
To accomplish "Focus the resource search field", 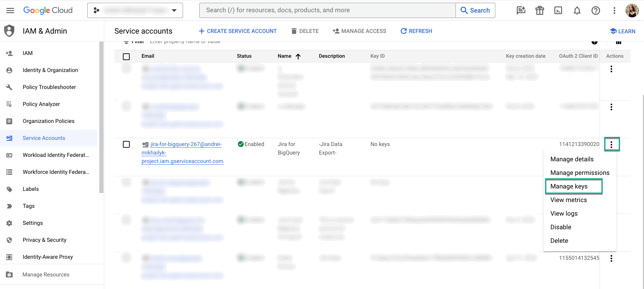I will coord(328,10).
